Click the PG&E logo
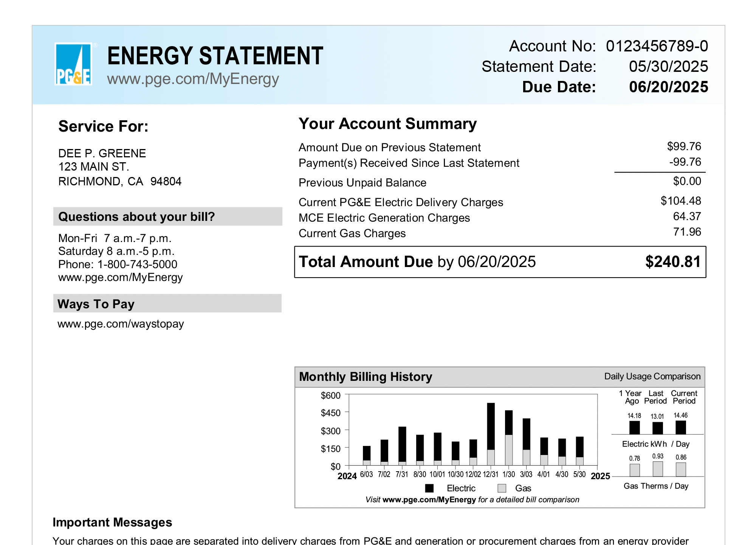This screenshot has height=545, width=756. coord(73,64)
